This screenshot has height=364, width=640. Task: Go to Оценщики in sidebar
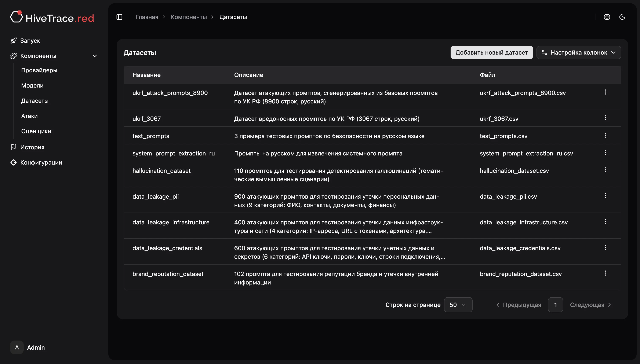pyautogui.click(x=36, y=131)
